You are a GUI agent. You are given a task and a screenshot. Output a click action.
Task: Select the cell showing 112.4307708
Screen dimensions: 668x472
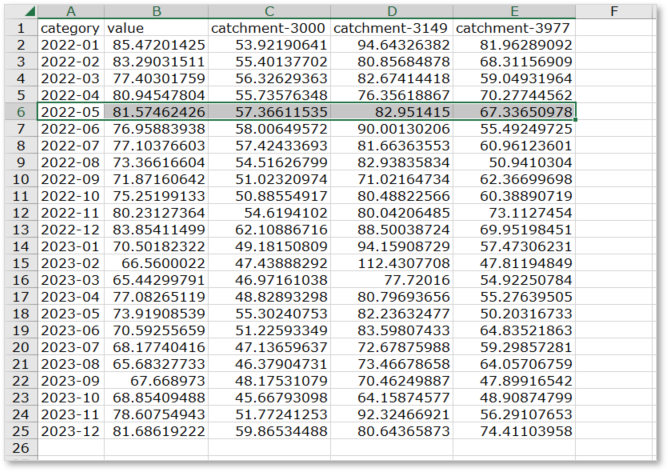[x=391, y=263]
